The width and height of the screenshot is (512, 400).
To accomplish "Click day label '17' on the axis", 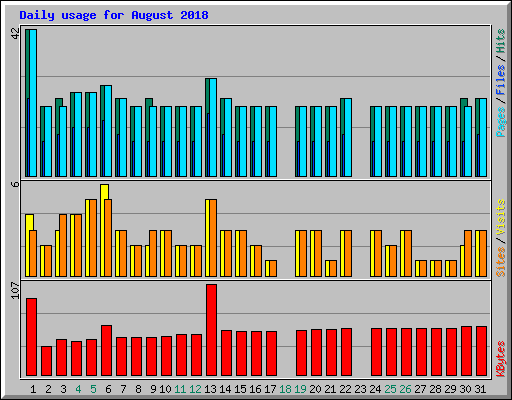I will [270, 389].
